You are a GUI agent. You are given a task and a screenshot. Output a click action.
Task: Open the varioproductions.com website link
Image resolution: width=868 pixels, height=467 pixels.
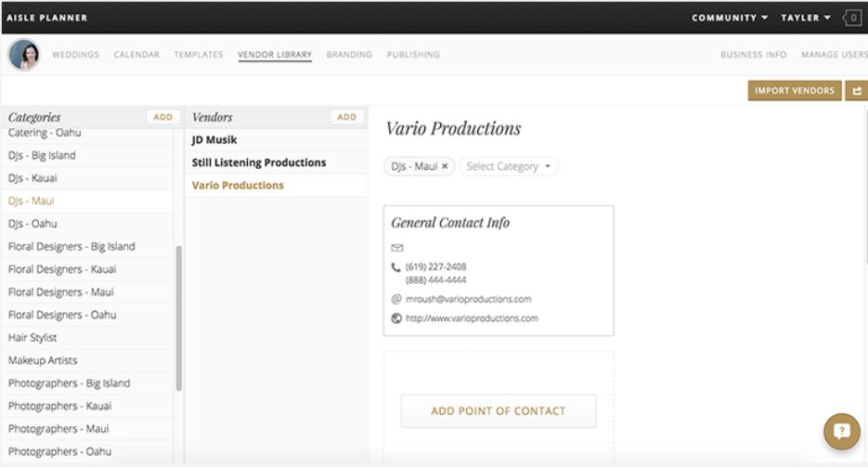472,318
